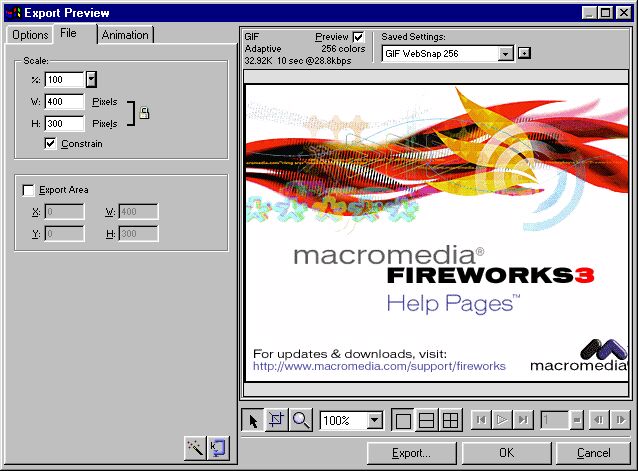
Task: Show four-up preview layout
Action: (450, 420)
